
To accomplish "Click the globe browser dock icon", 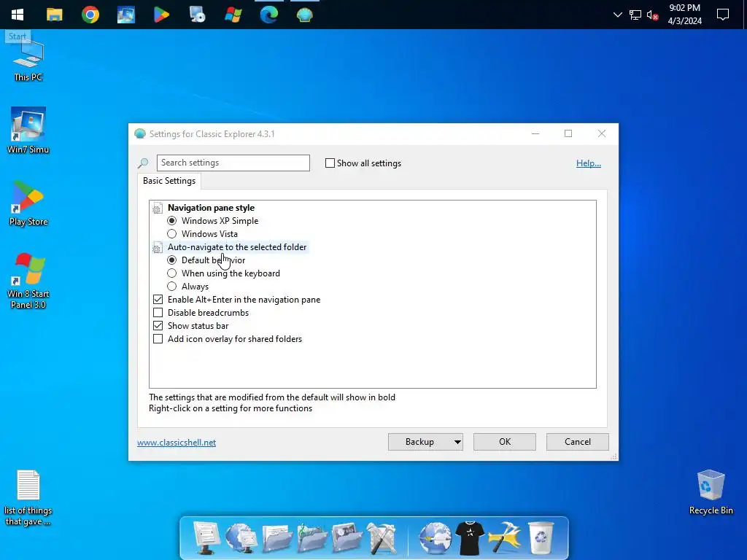I will (x=435, y=538).
